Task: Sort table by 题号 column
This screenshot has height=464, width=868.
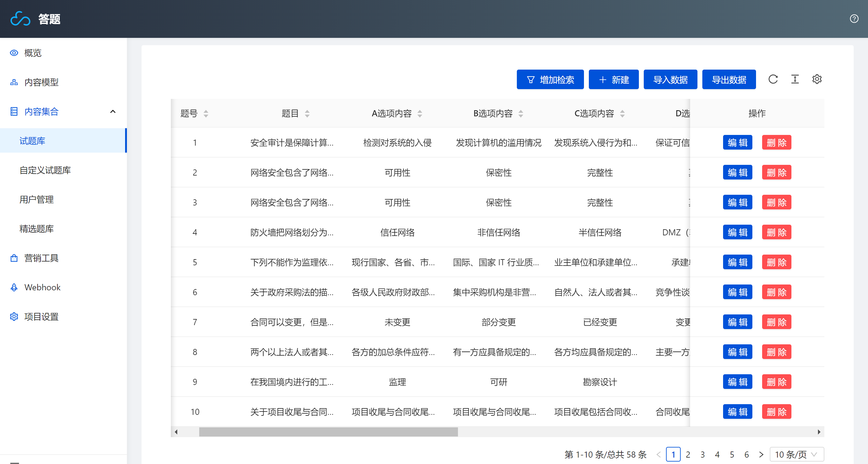Action: click(206, 114)
